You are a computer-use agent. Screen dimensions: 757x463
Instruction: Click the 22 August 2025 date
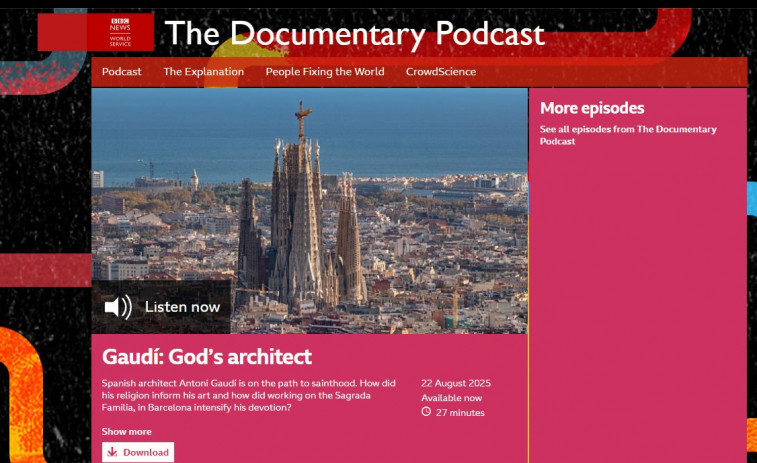click(x=456, y=383)
